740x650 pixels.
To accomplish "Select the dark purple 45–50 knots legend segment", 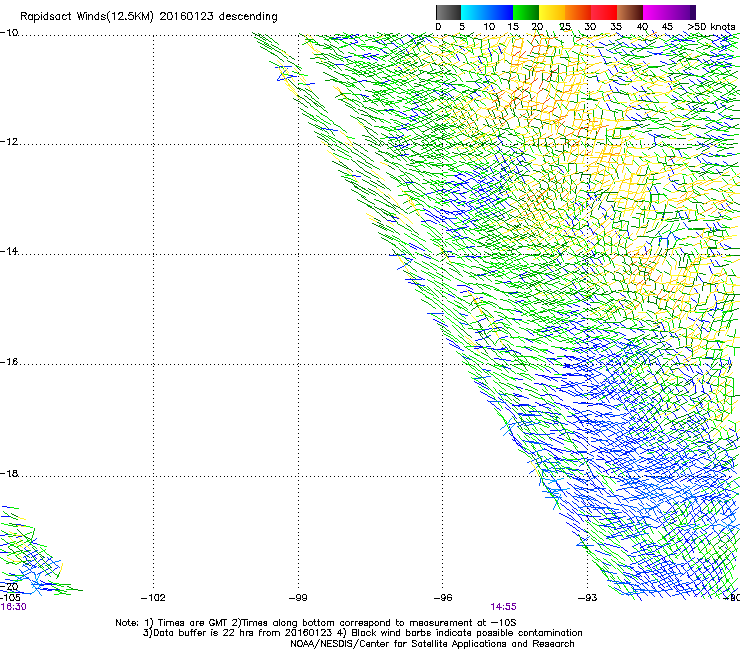I will 682,12.
